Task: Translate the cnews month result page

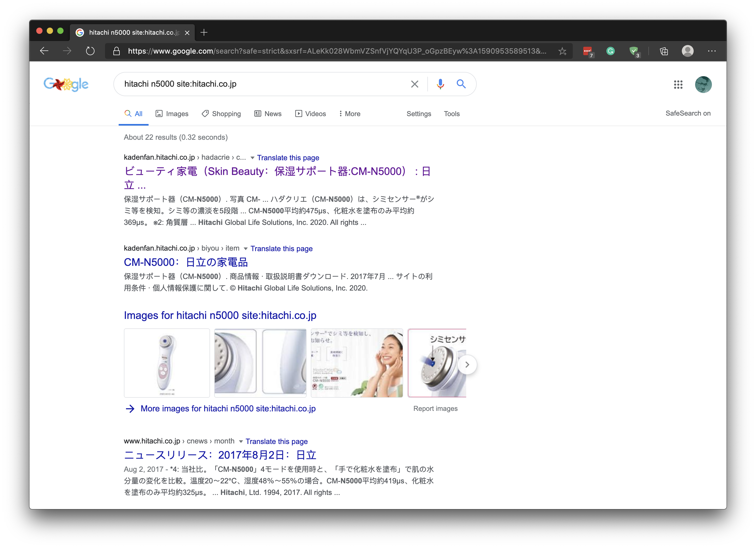Action: 277,442
